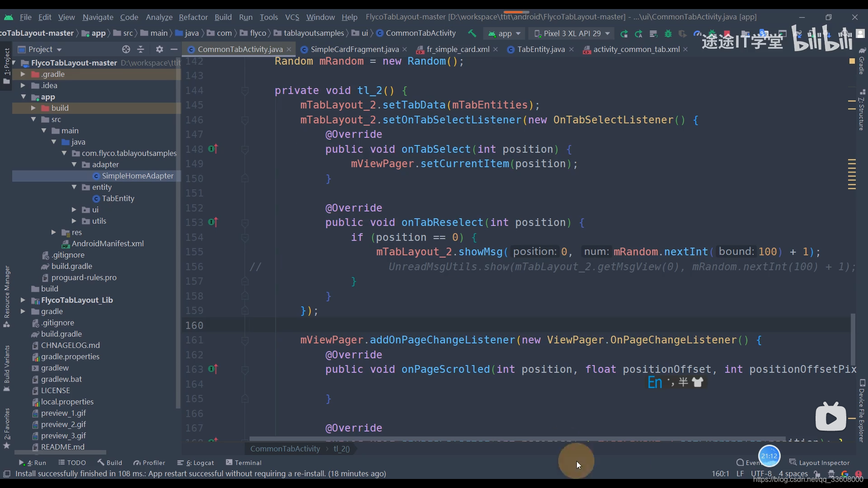Click the Android Studio logo icon

point(9,17)
